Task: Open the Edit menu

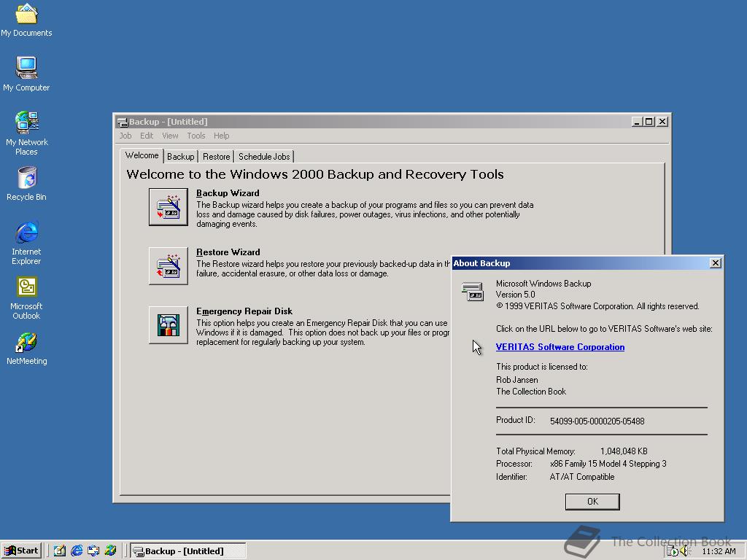Action: 146,136
